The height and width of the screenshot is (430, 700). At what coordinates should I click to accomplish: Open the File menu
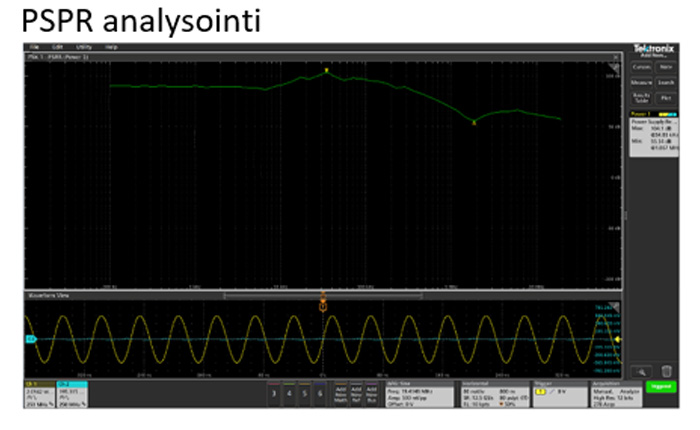[x=33, y=47]
